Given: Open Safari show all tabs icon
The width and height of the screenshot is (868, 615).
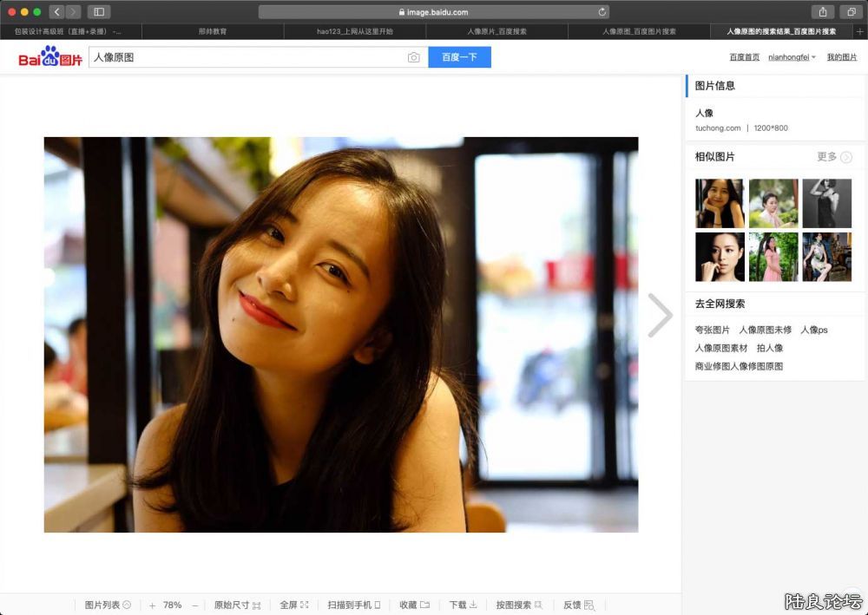Looking at the screenshot, I should coord(851,12).
